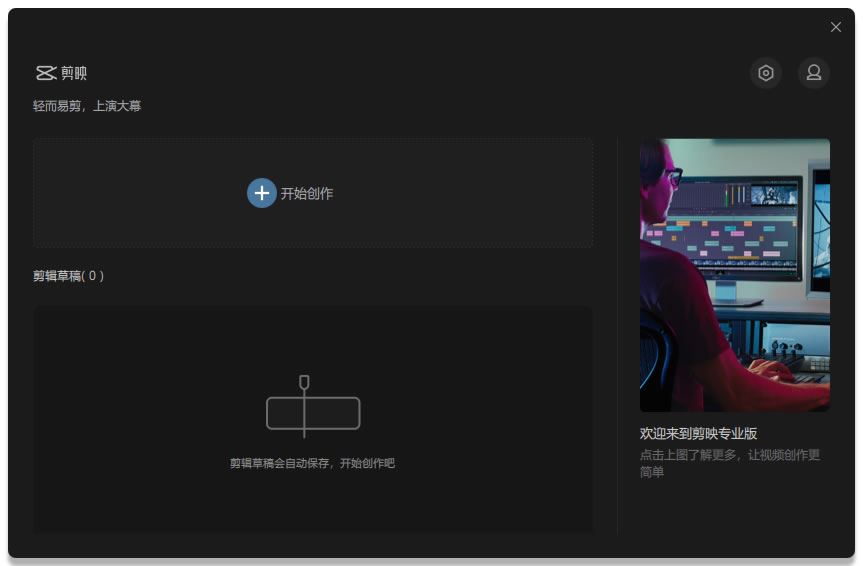This screenshot has width=863, height=566.
Task: Open the user account profile icon
Action: pyautogui.click(x=814, y=73)
